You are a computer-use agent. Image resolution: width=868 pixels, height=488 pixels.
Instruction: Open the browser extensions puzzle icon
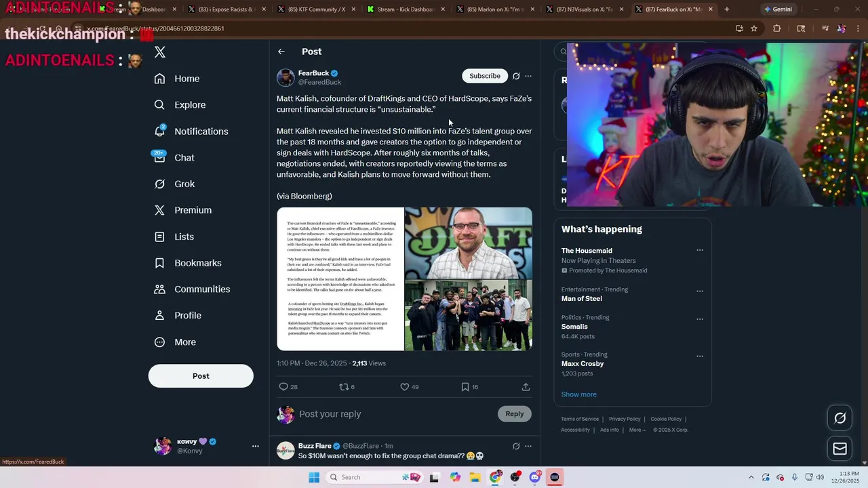tap(777, 28)
